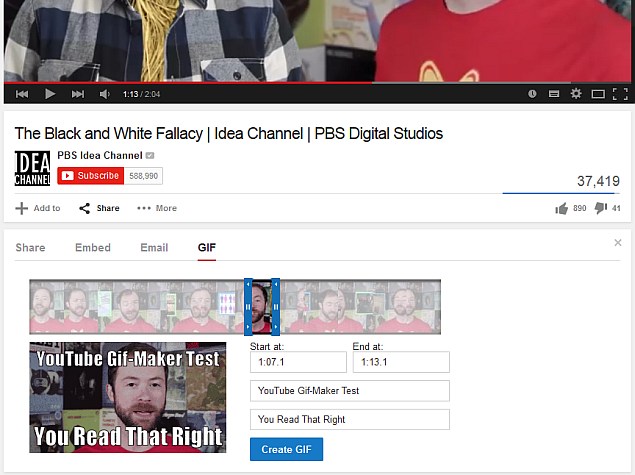Viewport: 635px width, 475px height.
Task: Enter fullscreen mode
Action: pyautogui.click(x=619, y=94)
